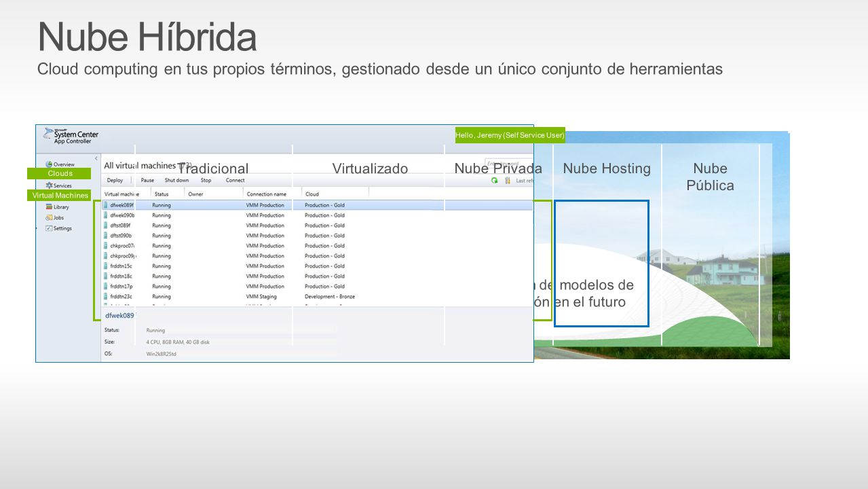
Task: Click the tools icon beside refresh
Action: coord(507,181)
